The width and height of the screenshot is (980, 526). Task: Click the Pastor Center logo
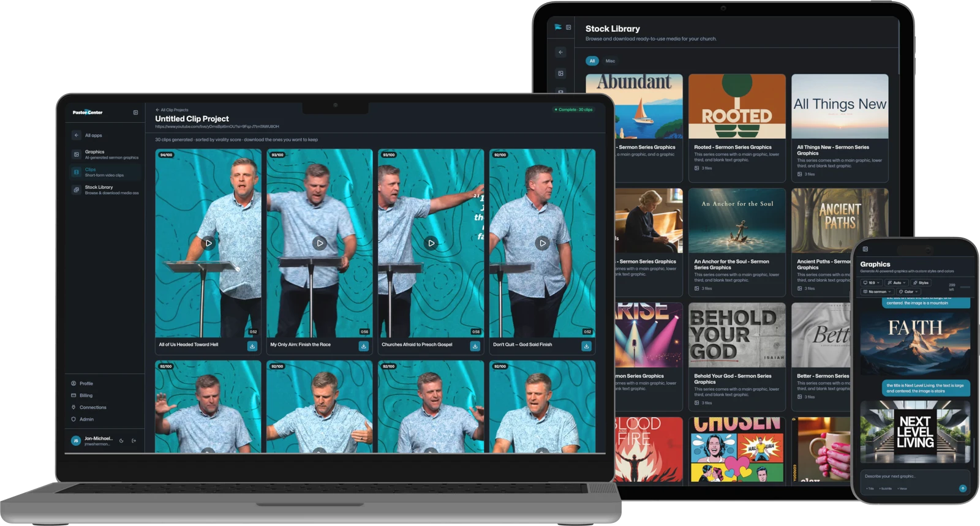point(88,113)
